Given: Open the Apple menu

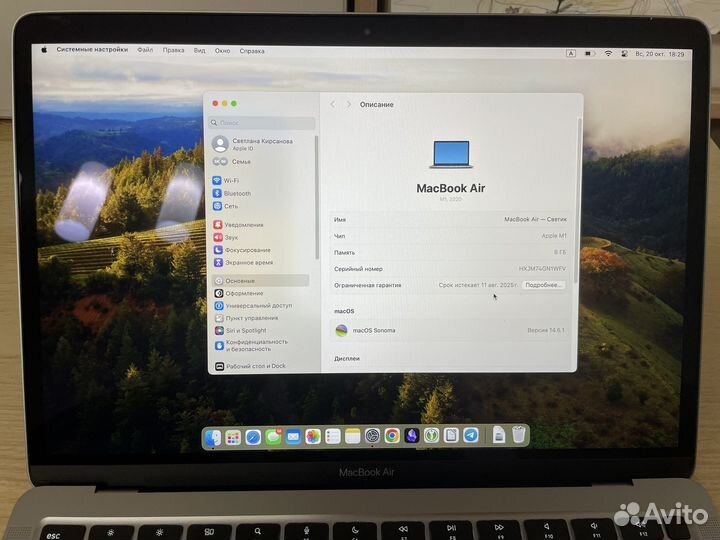Looking at the screenshot, I should pos(44,50).
